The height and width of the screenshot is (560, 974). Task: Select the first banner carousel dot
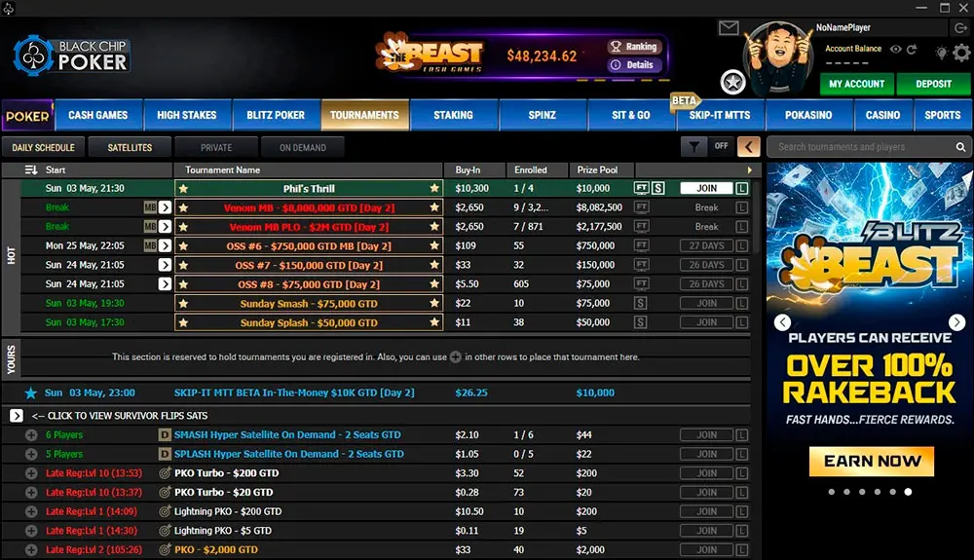pyautogui.click(x=832, y=492)
